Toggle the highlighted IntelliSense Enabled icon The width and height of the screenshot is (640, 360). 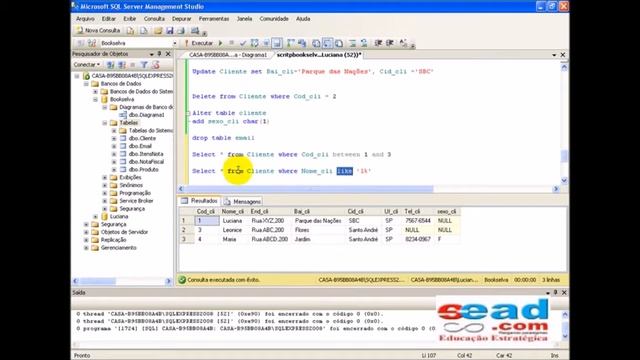pyautogui.click(x=277, y=43)
